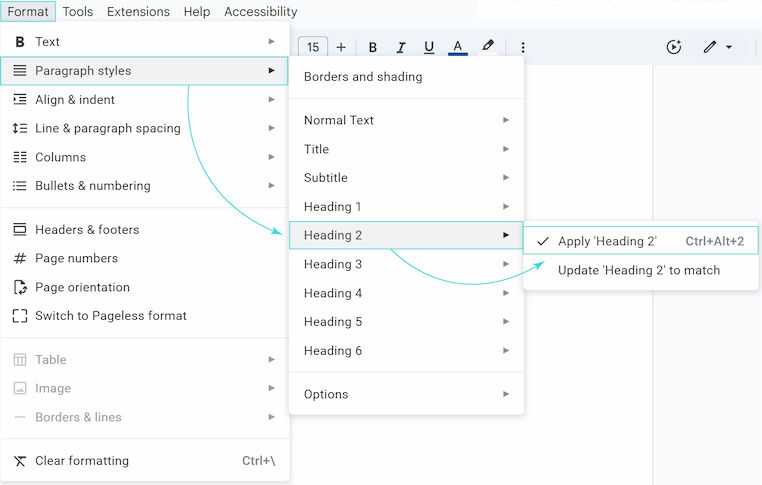Viewport: 762px width, 485px height.
Task: Click the font size field showing 15
Action: tap(313, 47)
